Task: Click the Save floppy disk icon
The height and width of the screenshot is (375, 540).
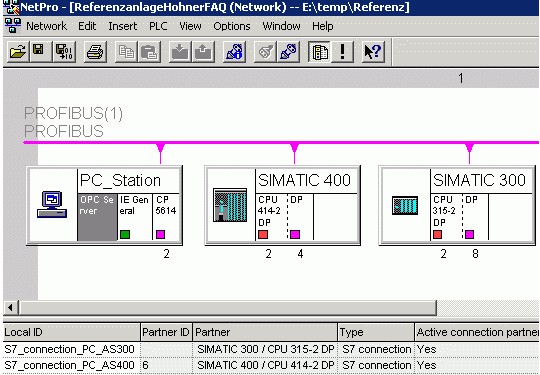Action: click(40, 52)
